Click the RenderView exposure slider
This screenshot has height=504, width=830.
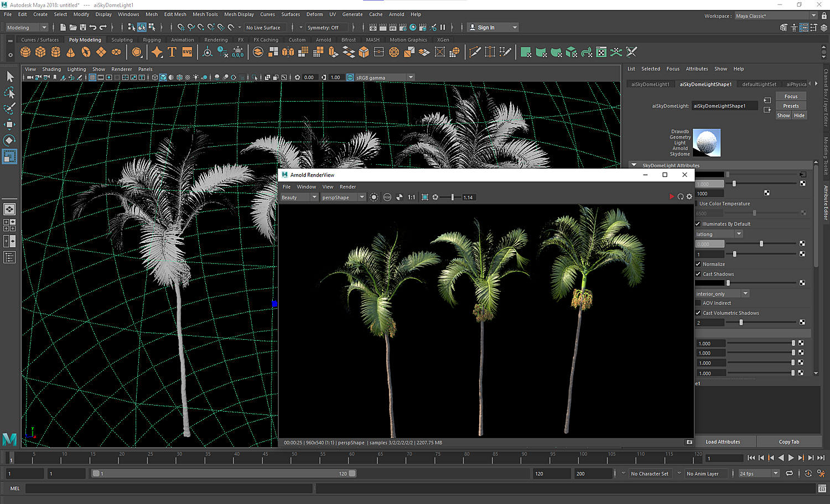tap(452, 198)
